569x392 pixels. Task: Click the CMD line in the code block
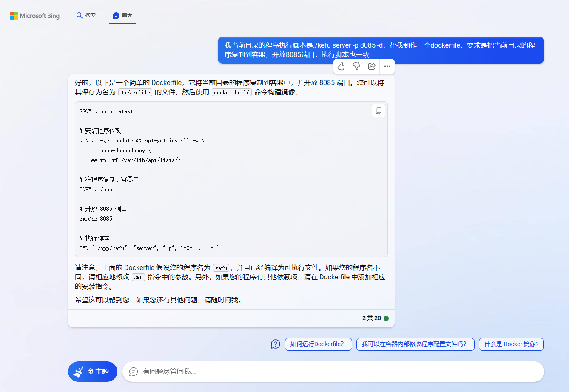tap(149, 248)
